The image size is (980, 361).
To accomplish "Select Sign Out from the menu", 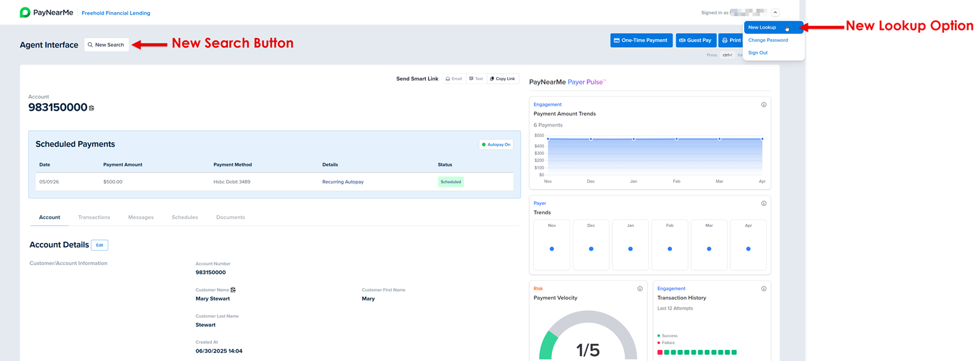I will point(758,53).
